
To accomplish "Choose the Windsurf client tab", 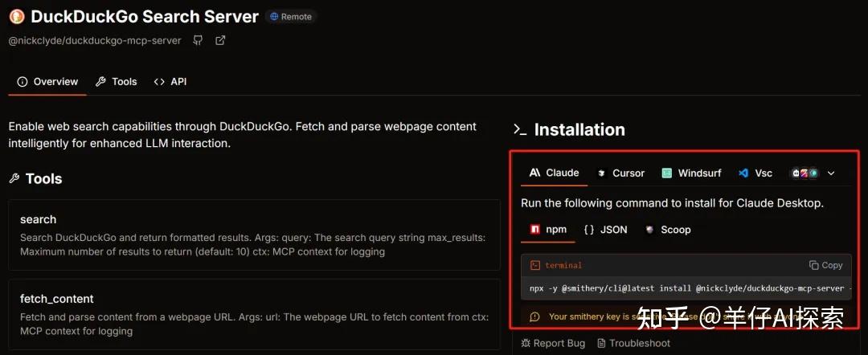I will coord(691,173).
